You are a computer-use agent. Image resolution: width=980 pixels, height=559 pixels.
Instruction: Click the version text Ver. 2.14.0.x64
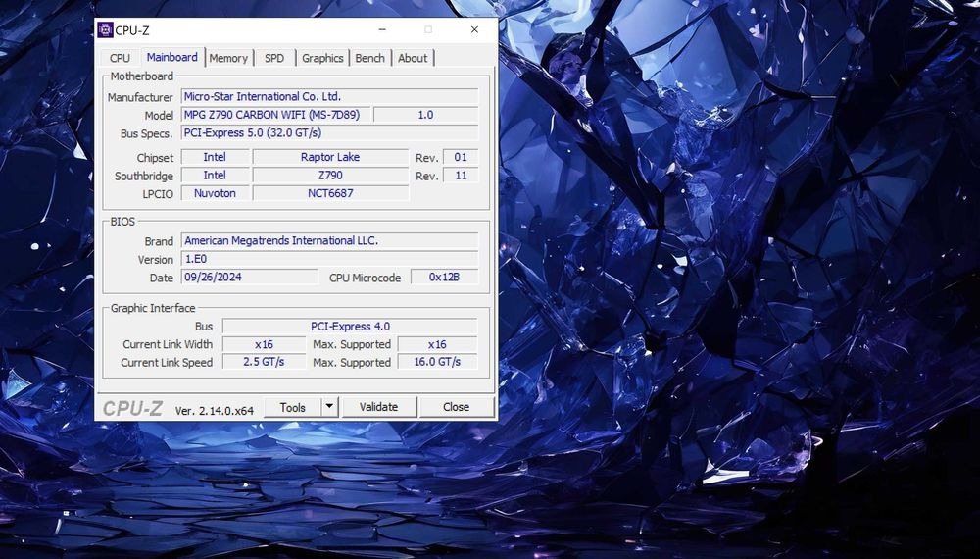coord(215,411)
